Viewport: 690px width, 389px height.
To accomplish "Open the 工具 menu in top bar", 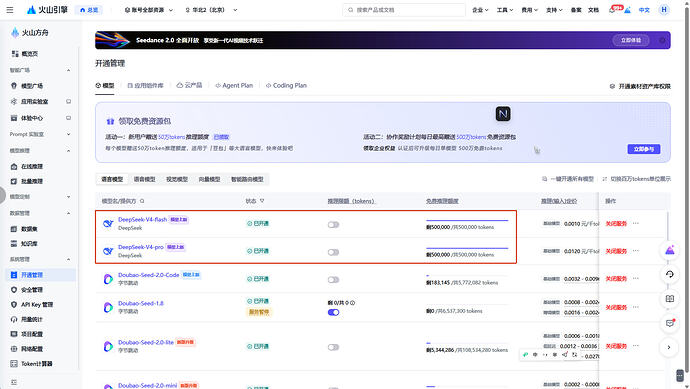I will point(505,10).
